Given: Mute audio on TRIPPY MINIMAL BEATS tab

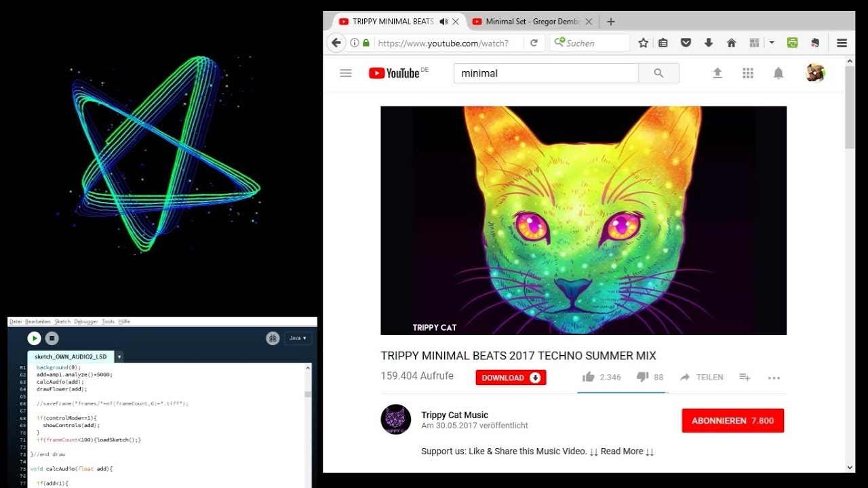Looking at the screenshot, I should click(x=443, y=22).
